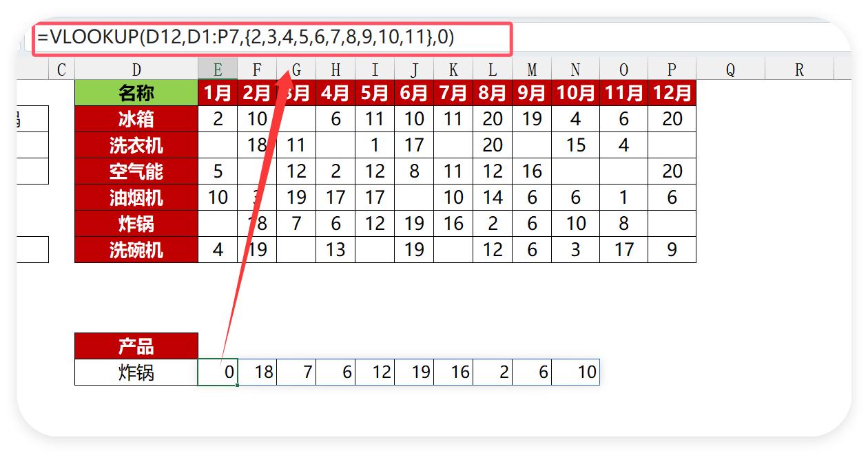This screenshot has width=868, height=453.
Task: Select column J header
Action: [x=414, y=69]
